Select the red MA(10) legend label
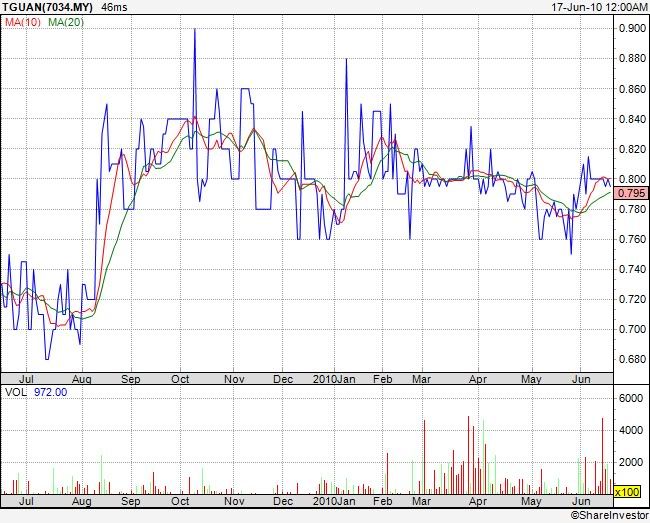 click(20, 23)
